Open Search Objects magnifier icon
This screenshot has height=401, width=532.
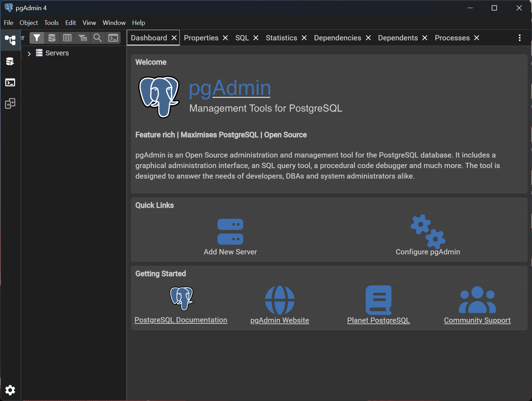[98, 38]
